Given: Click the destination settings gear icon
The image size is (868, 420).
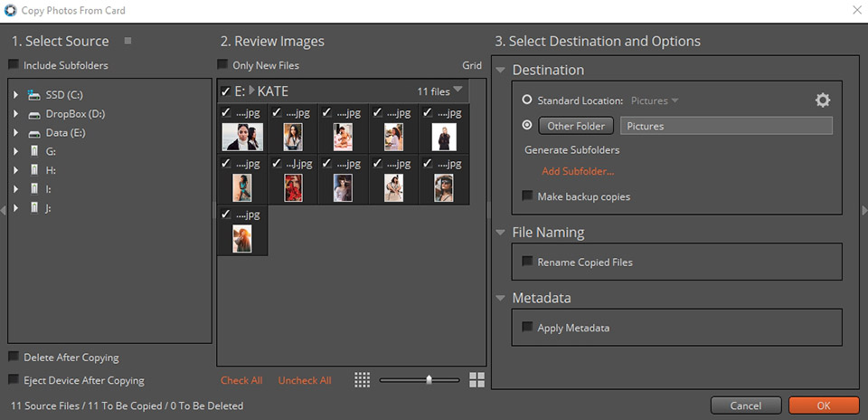Looking at the screenshot, I should coord(822,100).
